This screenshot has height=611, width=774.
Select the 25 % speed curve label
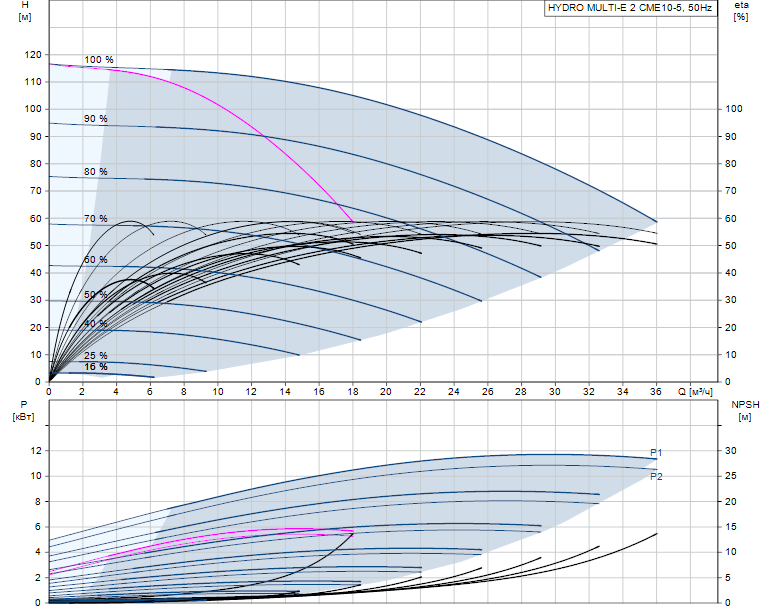pos(96,355)
